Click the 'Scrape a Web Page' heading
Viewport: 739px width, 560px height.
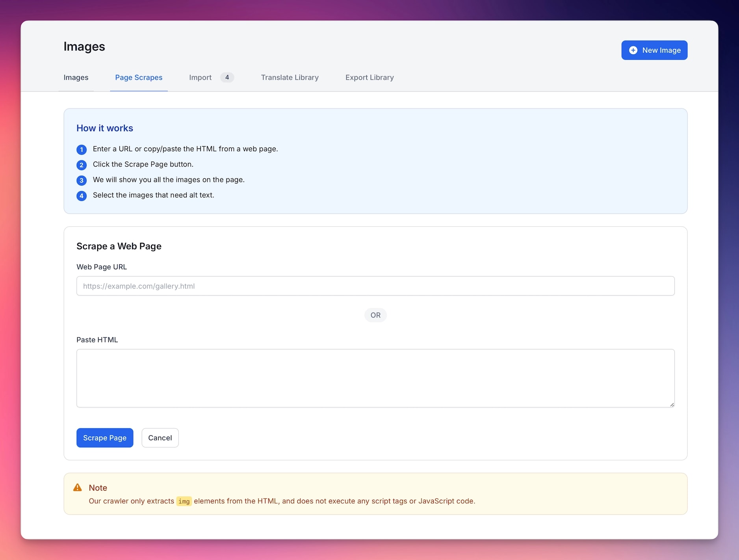[x=119, y=246]
